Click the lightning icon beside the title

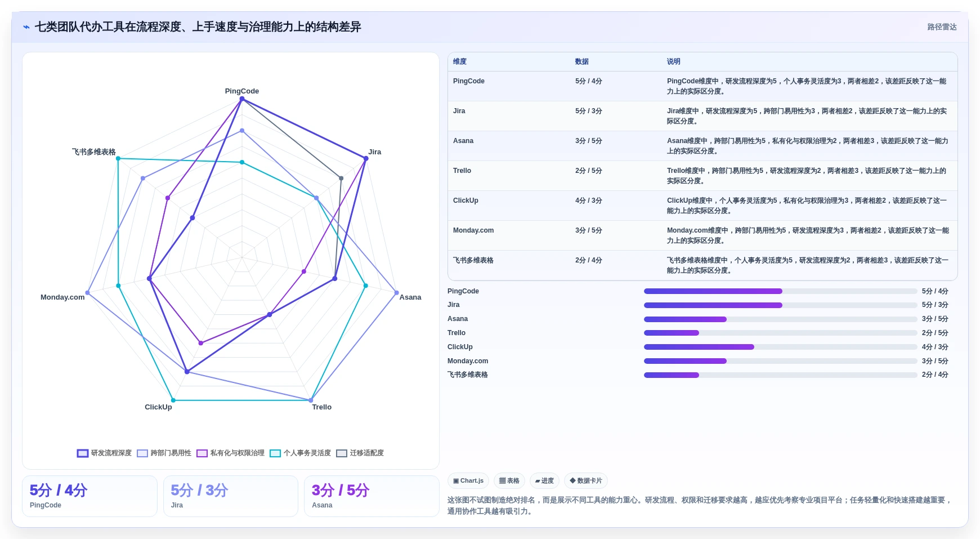[26, 27]
